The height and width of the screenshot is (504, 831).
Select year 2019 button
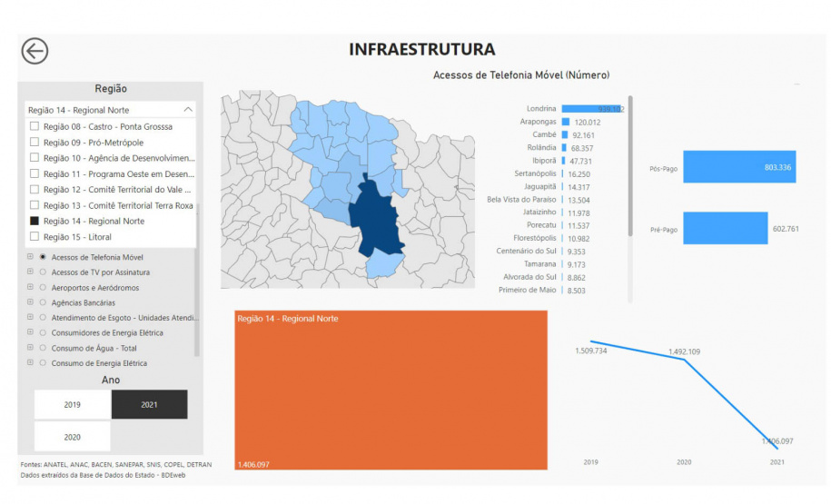click(72, 405)
